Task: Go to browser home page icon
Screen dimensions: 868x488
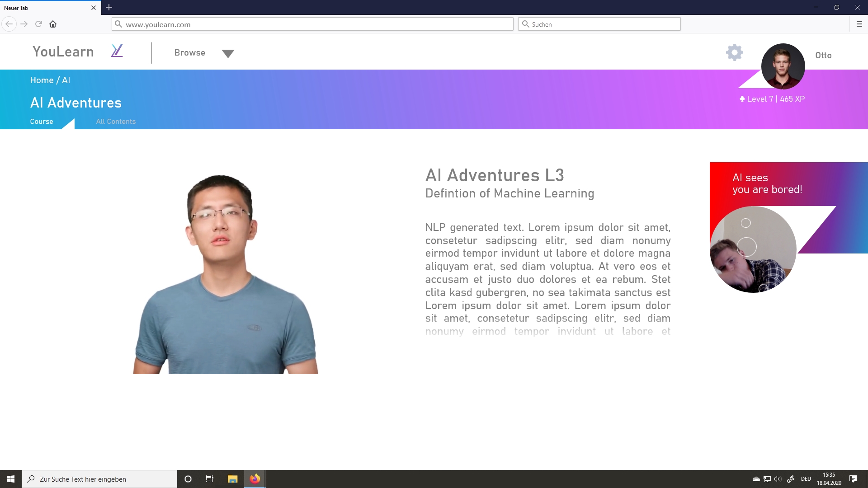Action: tap(53, 24)
